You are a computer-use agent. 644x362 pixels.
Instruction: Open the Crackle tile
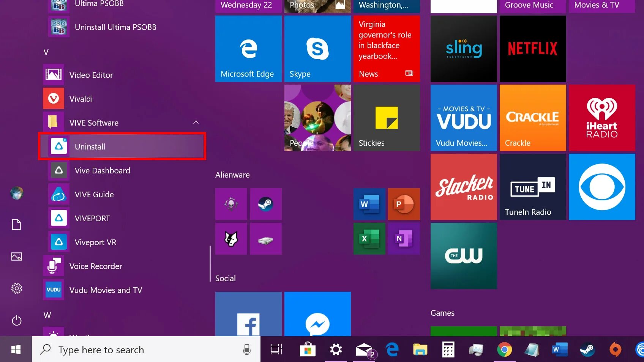pos(533,118)
